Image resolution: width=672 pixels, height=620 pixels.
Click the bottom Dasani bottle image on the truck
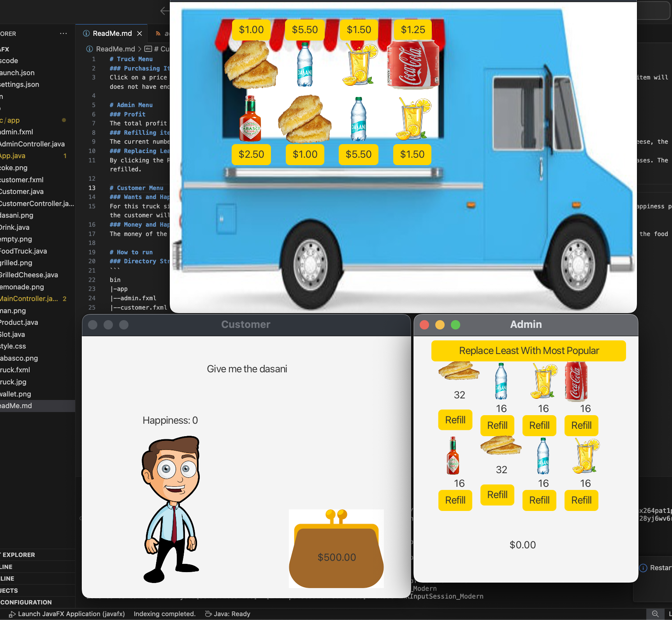(359, 119)
